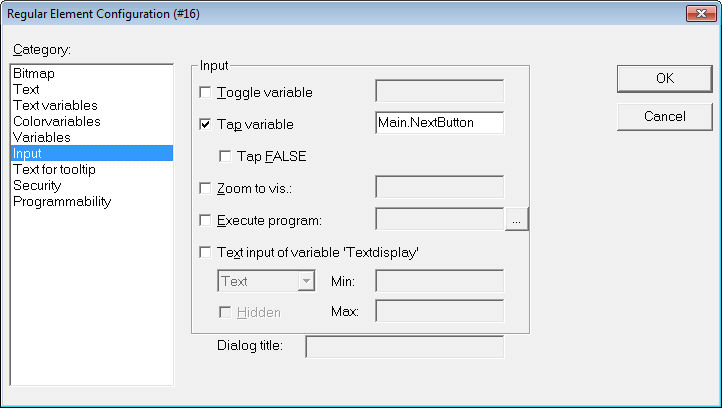Click the Tap variable field Main.NextButton

440,122
